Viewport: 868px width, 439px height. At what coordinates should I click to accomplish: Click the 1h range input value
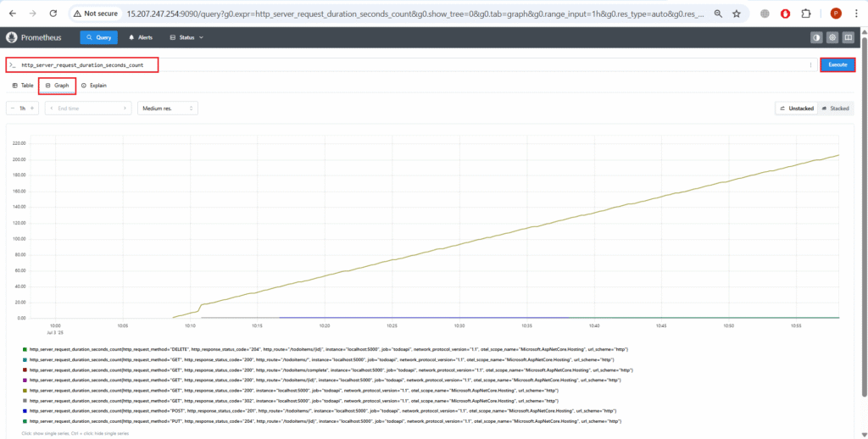click(23, 108)
